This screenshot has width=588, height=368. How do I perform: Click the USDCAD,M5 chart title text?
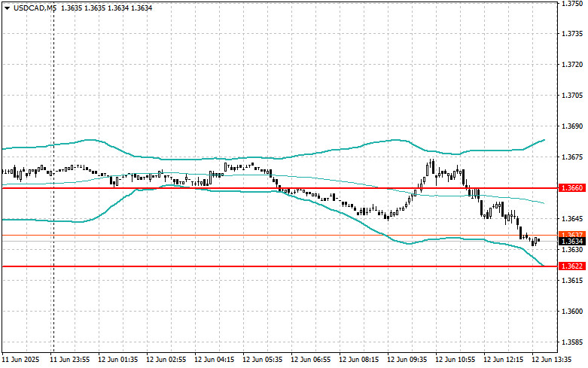[35, 8]
